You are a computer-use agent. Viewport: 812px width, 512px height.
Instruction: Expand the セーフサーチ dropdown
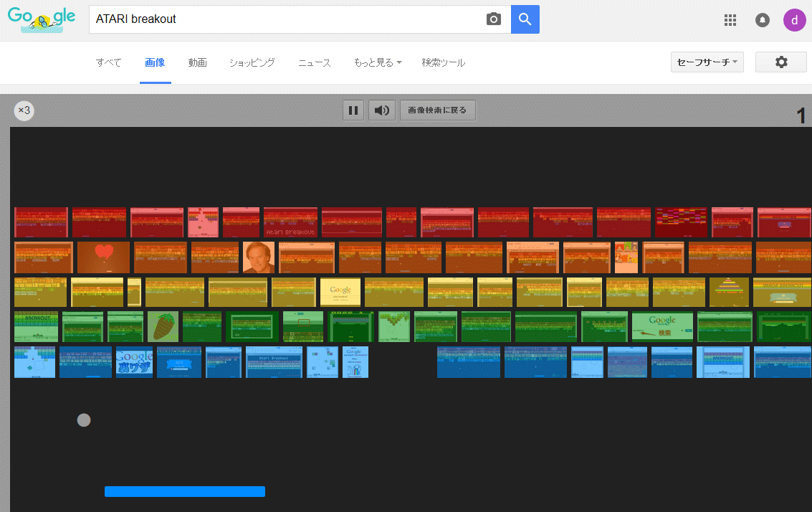pyautogui.click(x=707, y=62)
